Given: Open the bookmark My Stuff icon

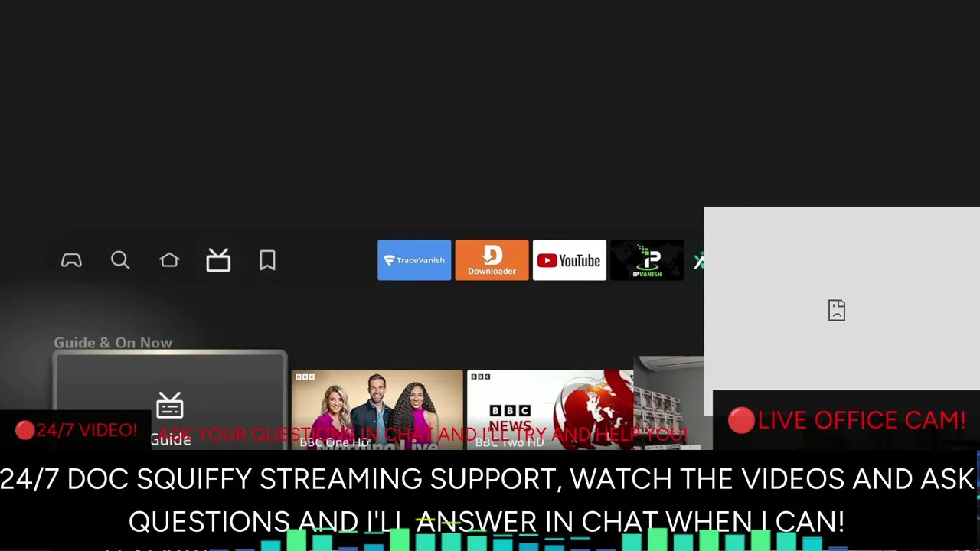Looking at the screenshot, I should [x=267, y=261].
